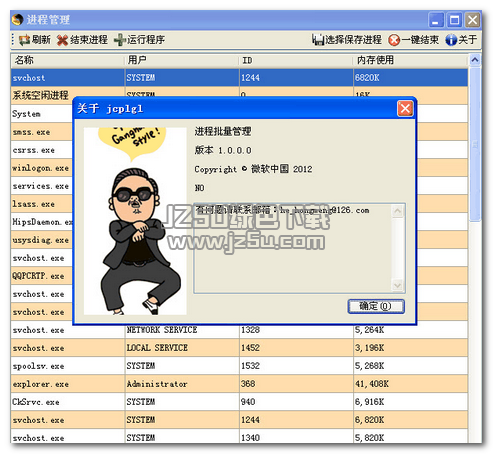Click the 运行程序 green plus icon
493x454 pixels.
(119, 40)
